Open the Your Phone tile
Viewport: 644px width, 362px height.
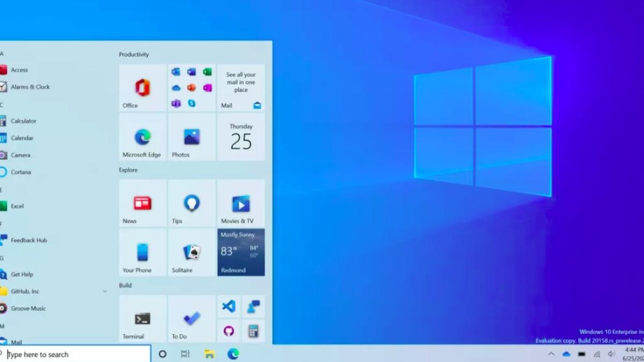click(142, 252)
